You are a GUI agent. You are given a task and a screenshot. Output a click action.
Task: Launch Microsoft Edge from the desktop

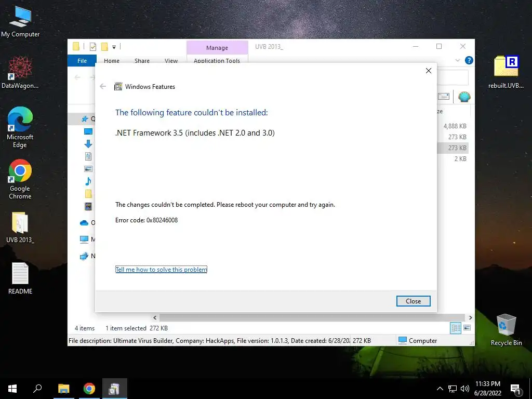pos(20,127)
